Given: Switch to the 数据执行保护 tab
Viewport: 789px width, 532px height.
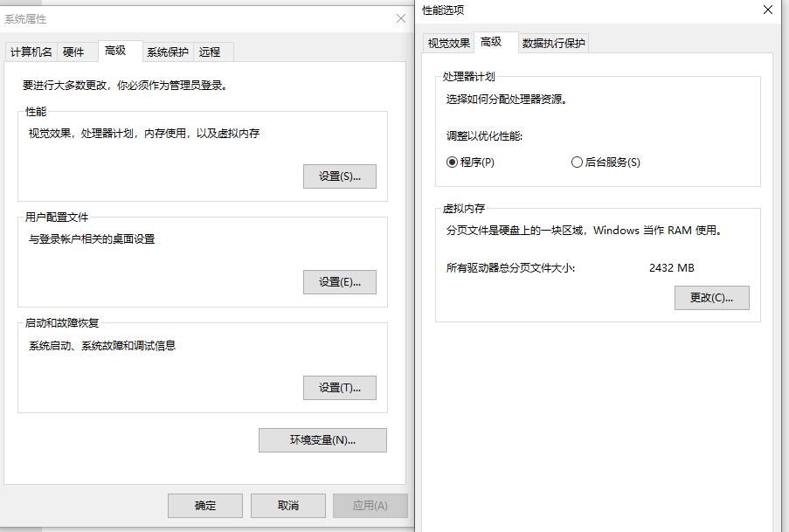Looking at the screenshot, I should coord(553,41).
